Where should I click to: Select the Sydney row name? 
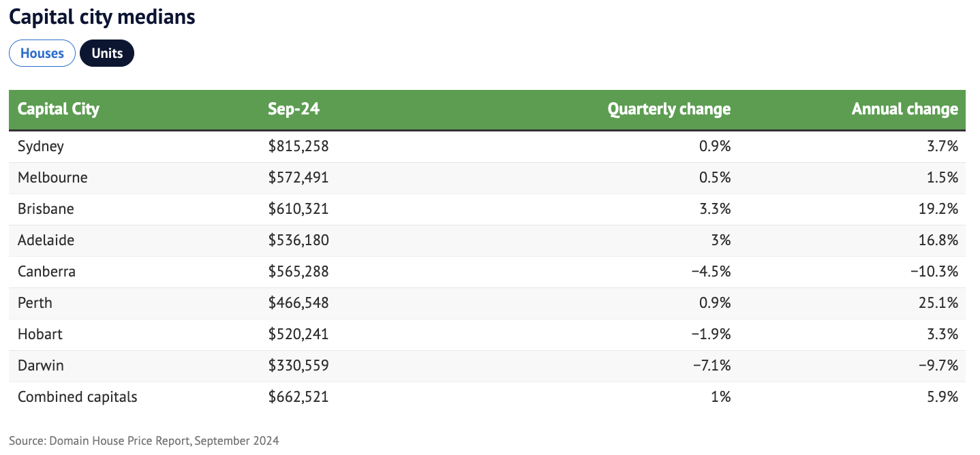point(41,146)
